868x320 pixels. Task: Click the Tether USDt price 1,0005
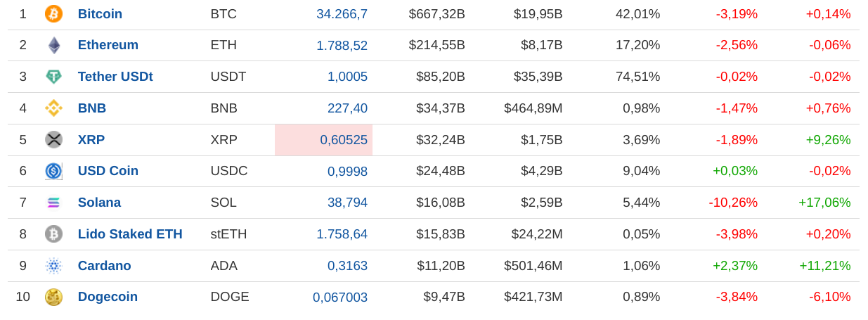pos(347,77)
